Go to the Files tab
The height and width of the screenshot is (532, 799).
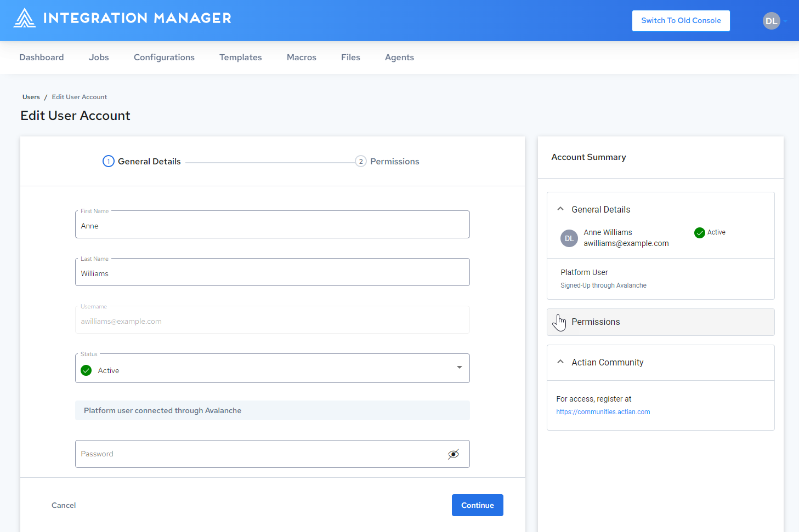pos(350,58)
